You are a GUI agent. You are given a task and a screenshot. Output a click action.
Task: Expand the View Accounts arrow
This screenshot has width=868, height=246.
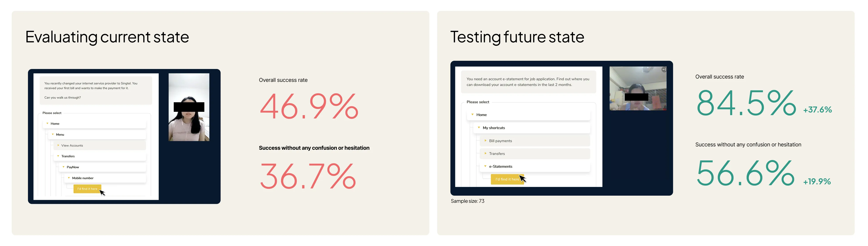coord(58,145)
